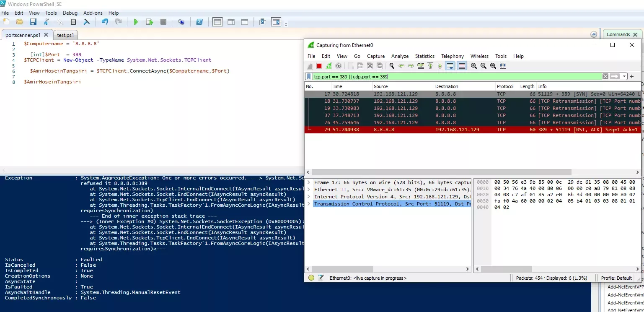The image size is (644, 312).
Task: Open Wireshark capture options
Action: coord(339,66)
